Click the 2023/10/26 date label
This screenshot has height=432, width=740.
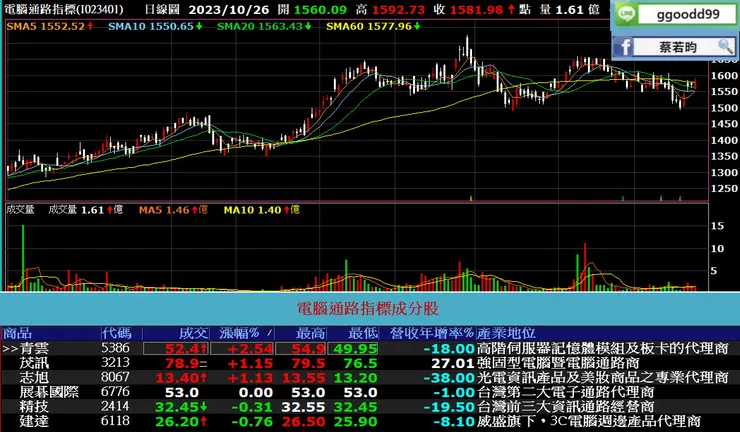point(229,9)
